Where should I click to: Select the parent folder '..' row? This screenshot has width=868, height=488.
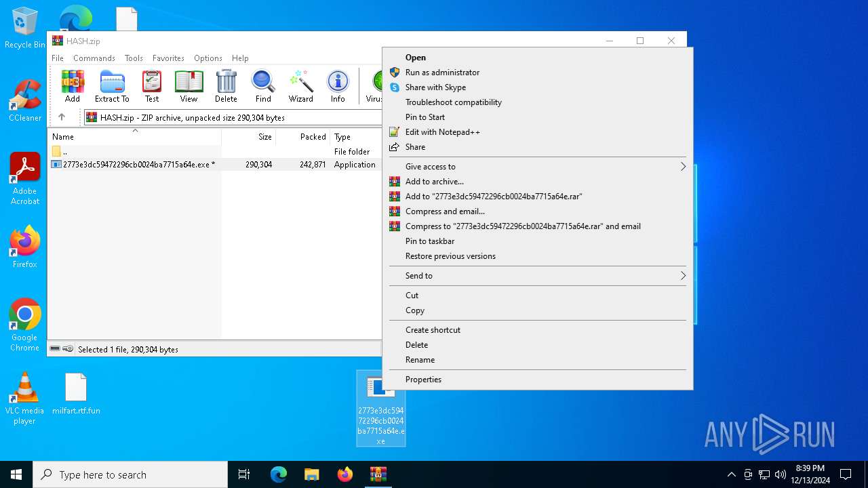pyautogui.click(x=215, y=152)
